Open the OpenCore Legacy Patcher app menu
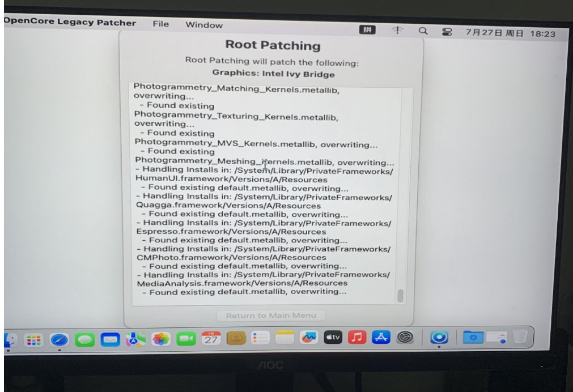The image size is (573, 392). (x=70, y=22)
